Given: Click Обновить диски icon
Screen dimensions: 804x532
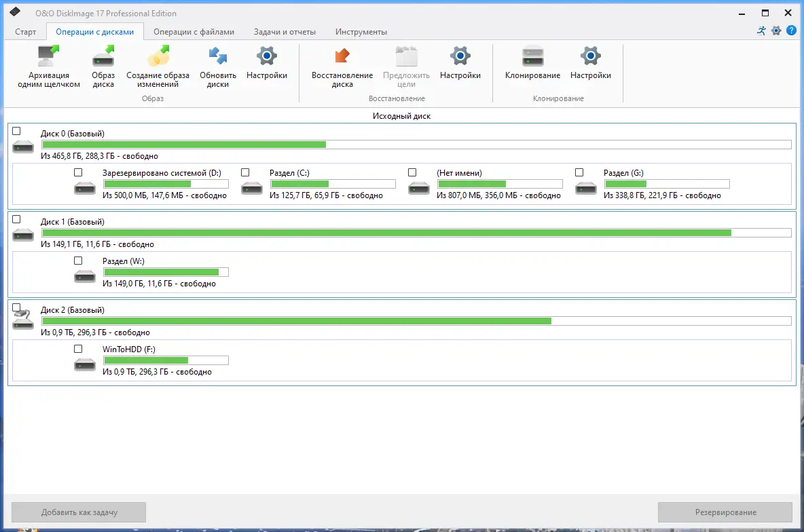Looking at the screenshot, I should coord(218,56).
